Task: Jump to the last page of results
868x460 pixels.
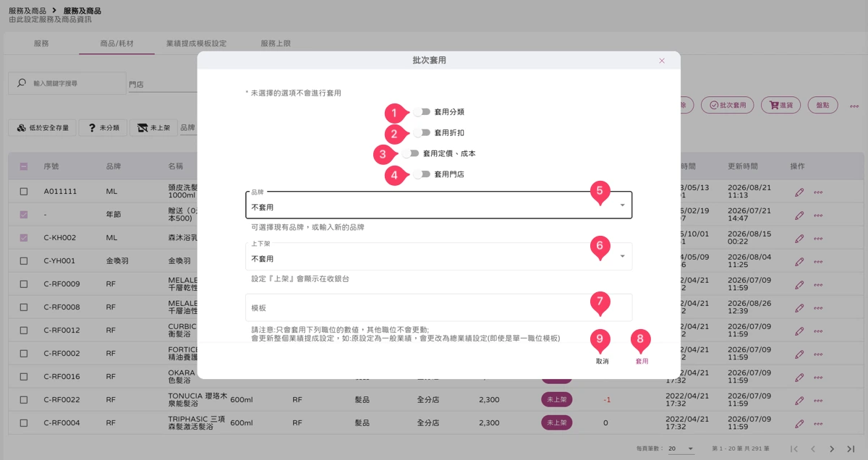Action: click(851, 449)
